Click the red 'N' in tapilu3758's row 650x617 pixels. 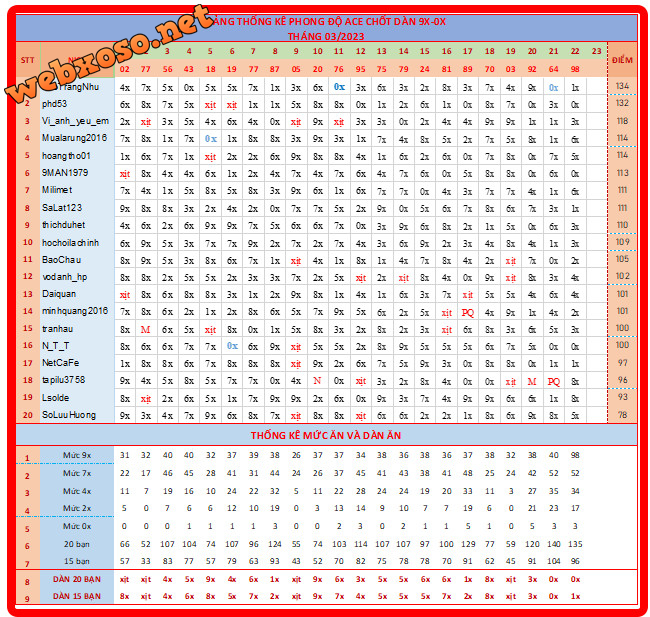tap(318, 380)
